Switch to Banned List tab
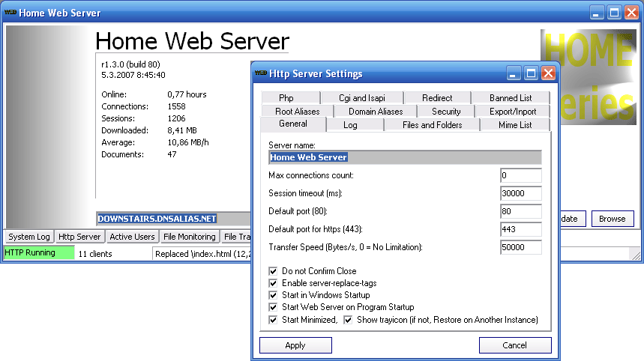Screen dimensions: 644x361 click(x=511, y=98)
